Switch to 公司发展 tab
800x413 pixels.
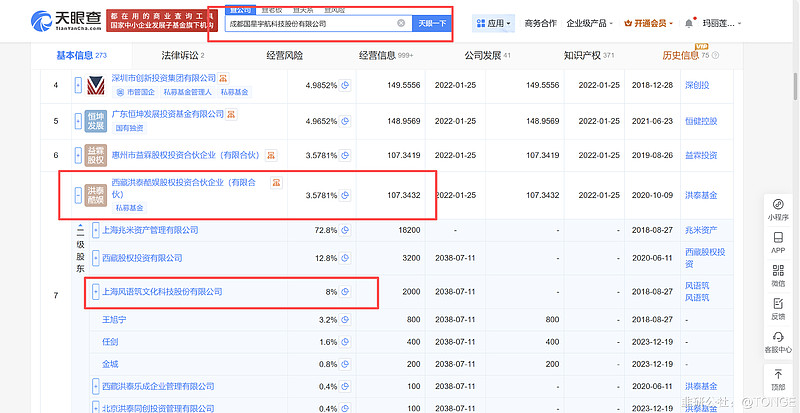pos(487,55)
